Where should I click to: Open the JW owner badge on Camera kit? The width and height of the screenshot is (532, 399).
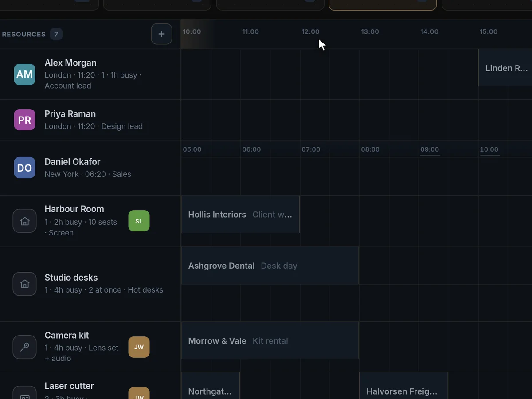(x=139, y=347)
